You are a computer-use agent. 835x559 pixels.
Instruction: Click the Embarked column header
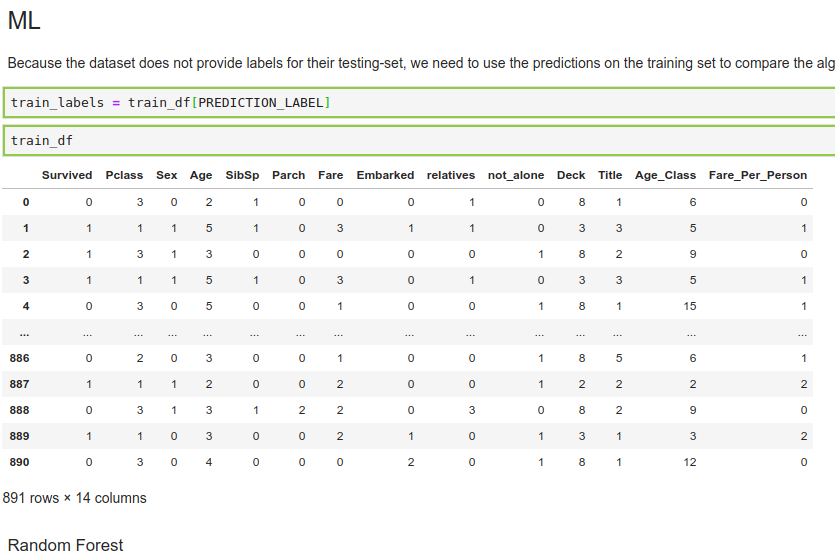(x=385, y=175)
